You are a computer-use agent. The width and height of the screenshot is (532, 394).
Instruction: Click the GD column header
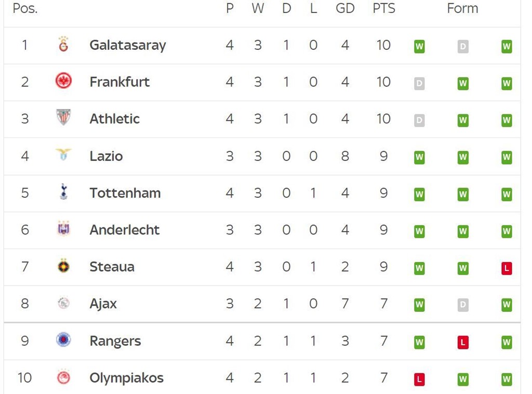[345, 8]
